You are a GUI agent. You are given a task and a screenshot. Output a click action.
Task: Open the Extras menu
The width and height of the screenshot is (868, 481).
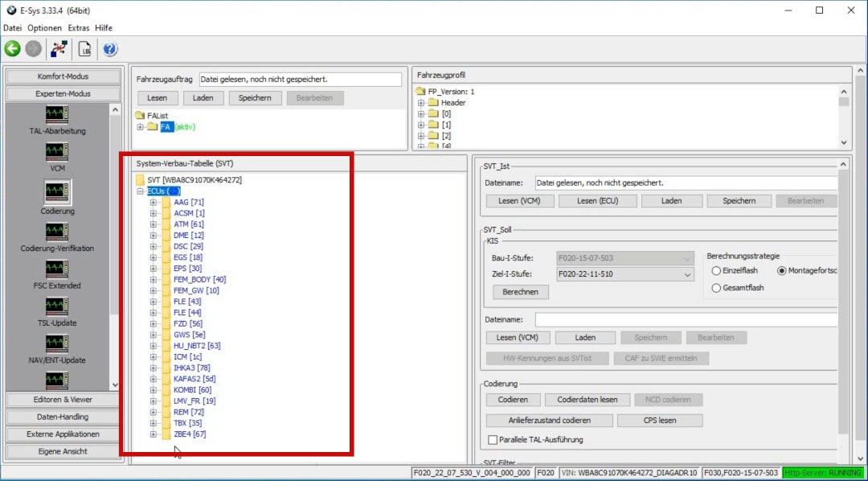coord(79,27)
